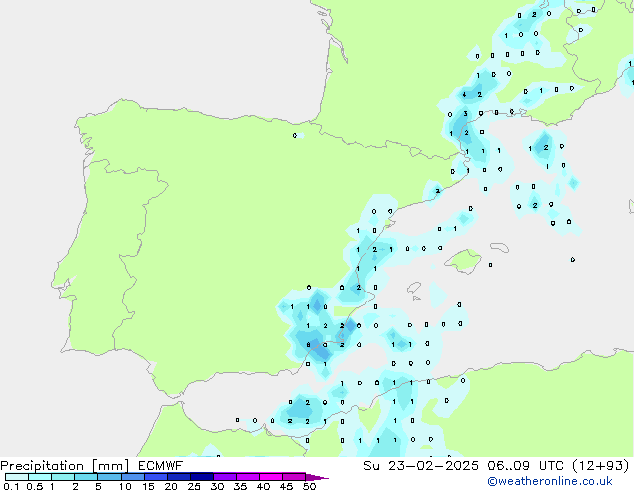Screen dimensions: 634x490
Task: Click the 30 to 35 mm purple legend swatch
Action: tap(225, 477)
